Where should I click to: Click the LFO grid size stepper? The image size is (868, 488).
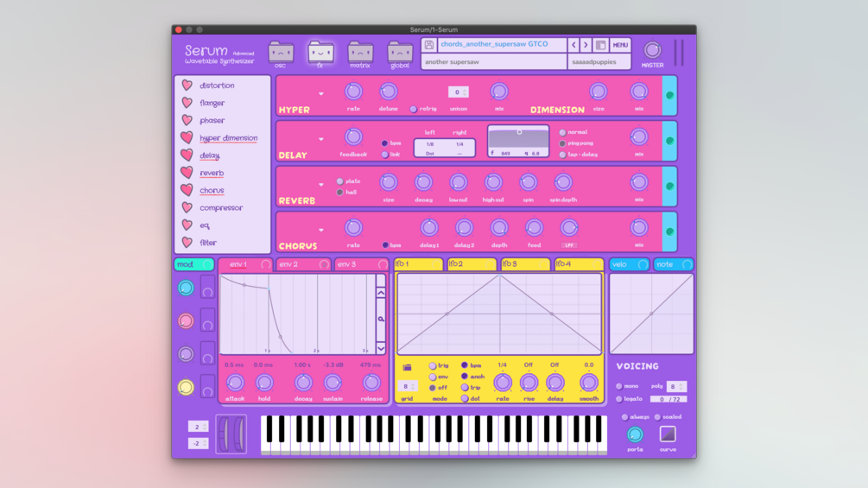407,386
